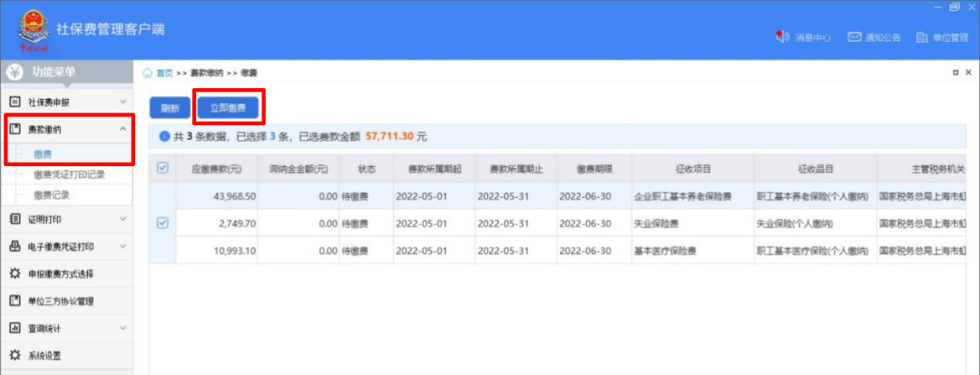Expand the 电子缴费凭证打印 chevron

[122, 246]
